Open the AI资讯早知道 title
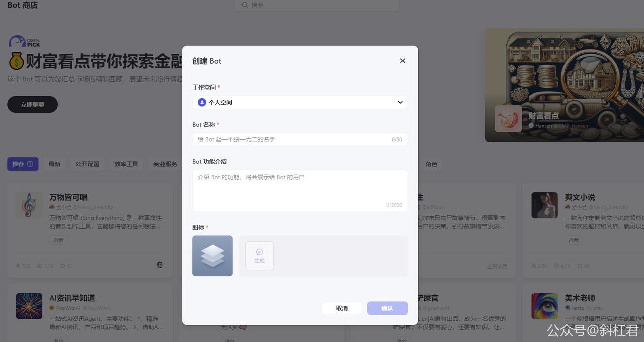 72,298
